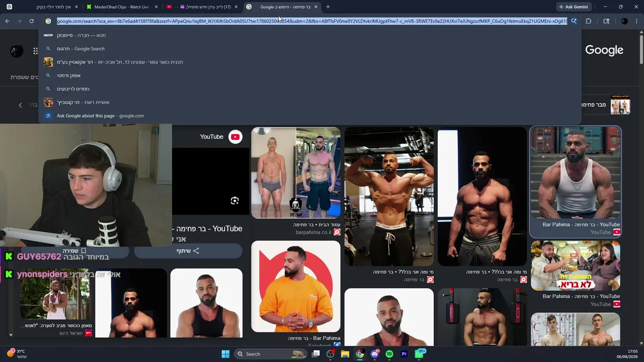Open File Explorer from the taskbar
The width and height of the screenshot is (644, 362).
345,354
